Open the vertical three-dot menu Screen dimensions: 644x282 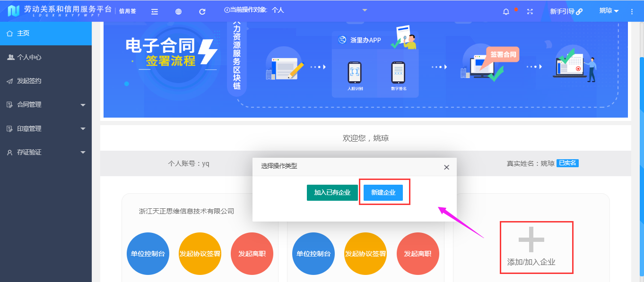pyautogui.click(x=632, y=11)
